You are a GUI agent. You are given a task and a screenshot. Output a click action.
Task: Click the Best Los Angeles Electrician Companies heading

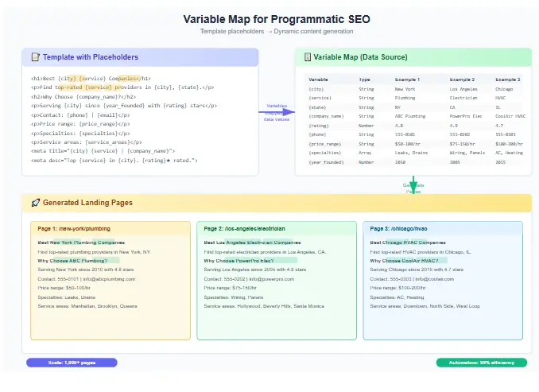click(252, 243)
